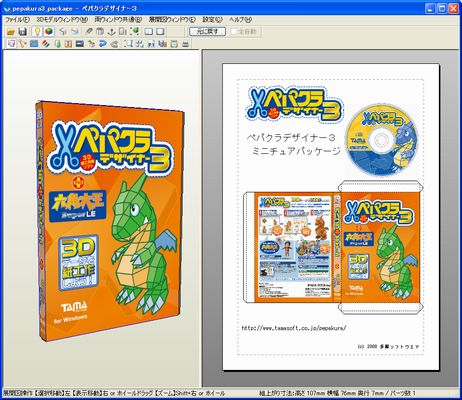Viewport: 462px width, 400px height.
Task: Click the green pen toolbar icon
Action: (x=91, y=43)
